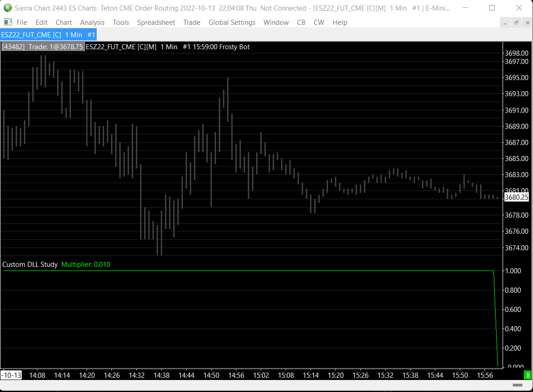Image resolution: width=533 pixels, height=392 pixels.
Task: Open the Chart menu
Action: pos(64,23)
